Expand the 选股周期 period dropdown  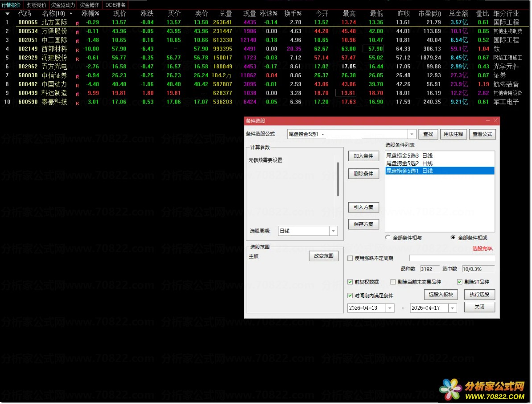pyautogui.click(x=333, y=231)
